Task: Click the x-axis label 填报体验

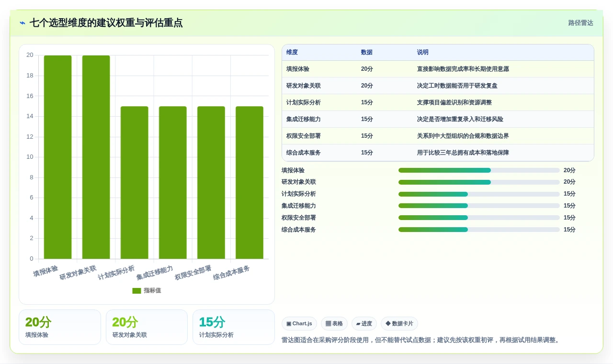Action: pos(46,271)
